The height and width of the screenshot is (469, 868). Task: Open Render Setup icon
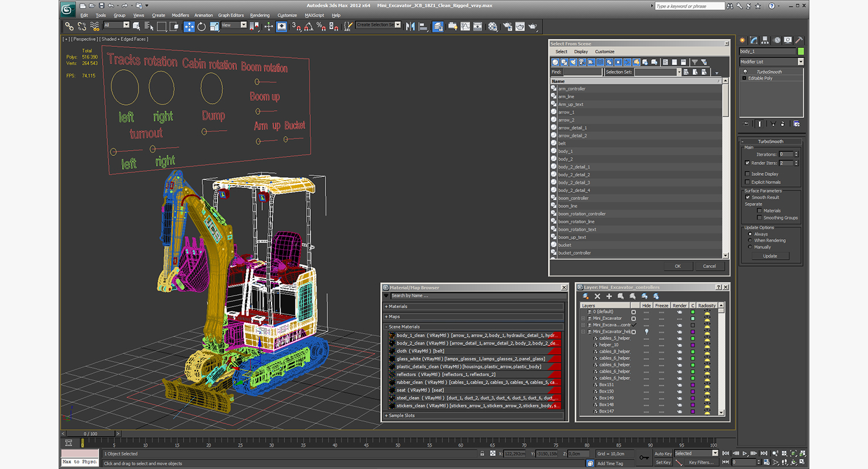[507, 26]
